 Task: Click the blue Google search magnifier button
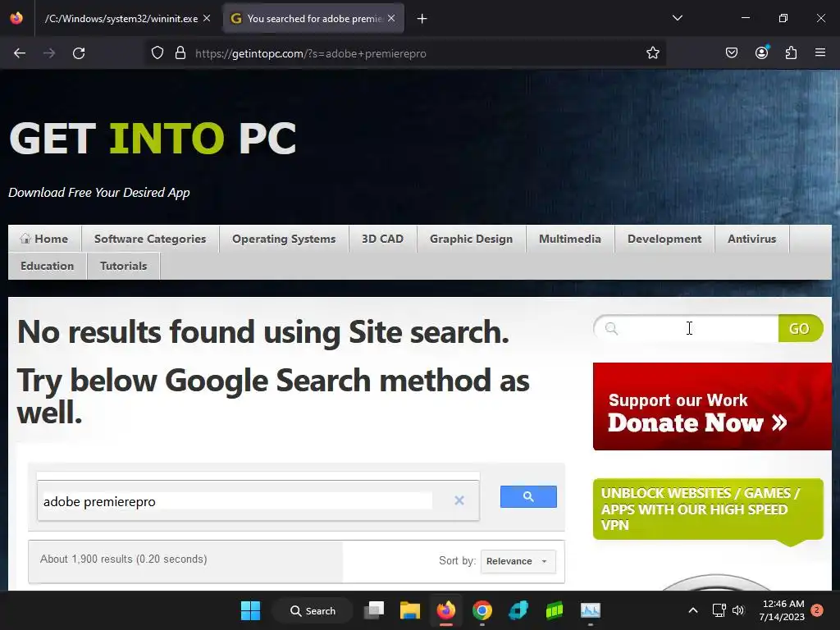[x=528, y=496]
